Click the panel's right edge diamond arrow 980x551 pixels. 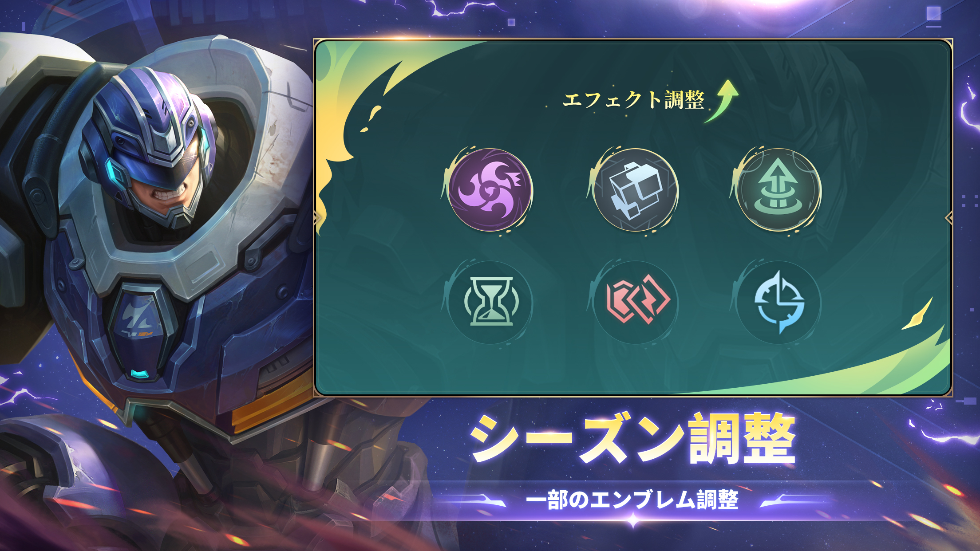tap(949, 218)
